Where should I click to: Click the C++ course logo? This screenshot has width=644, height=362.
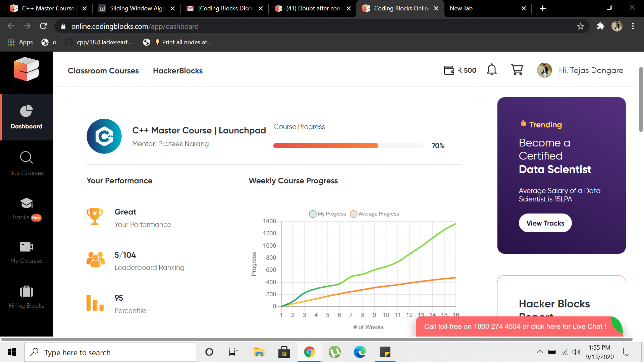click(x=104, y=136)
